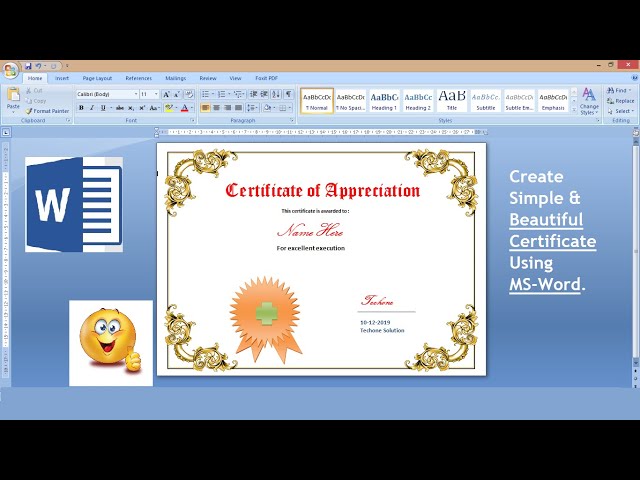Clear formatting from text

click(x=189, y=94)
